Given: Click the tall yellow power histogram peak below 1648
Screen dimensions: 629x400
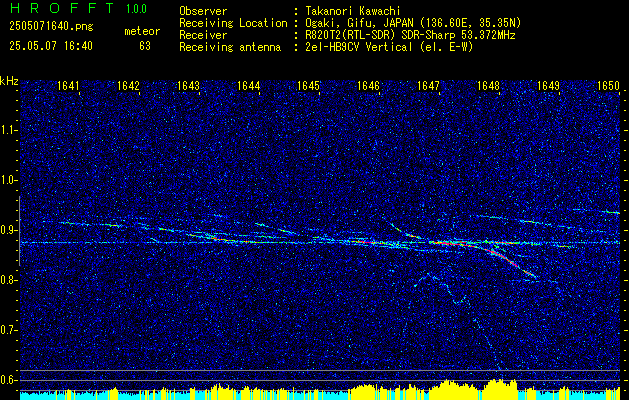Looking at the screenshot, I should point(499,389).
